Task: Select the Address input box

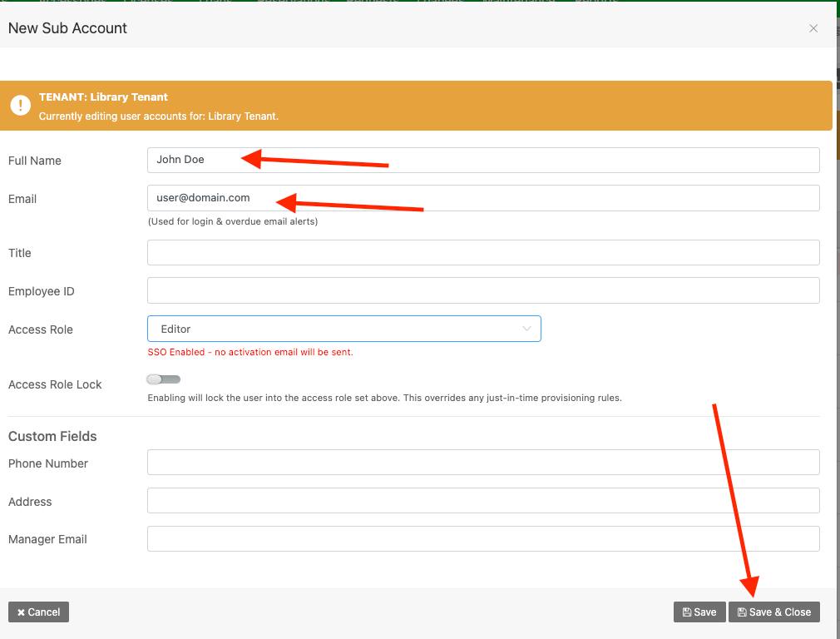Action: [482, 501]
